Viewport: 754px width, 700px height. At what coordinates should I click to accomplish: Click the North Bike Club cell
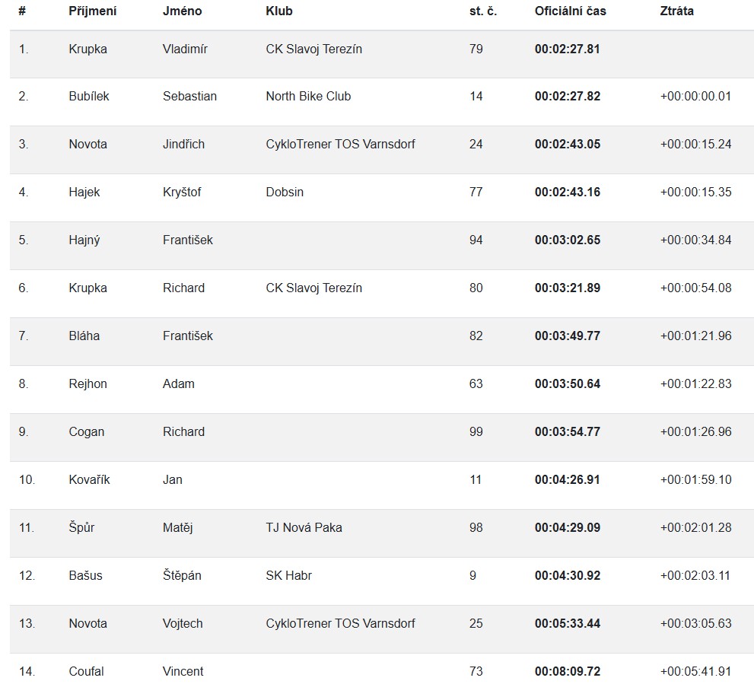coord(308,97)
